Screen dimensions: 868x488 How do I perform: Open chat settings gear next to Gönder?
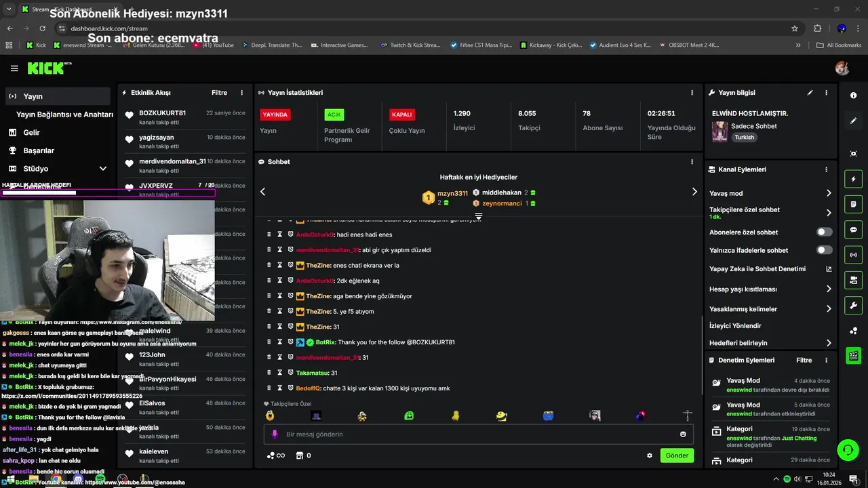(650, 455)
